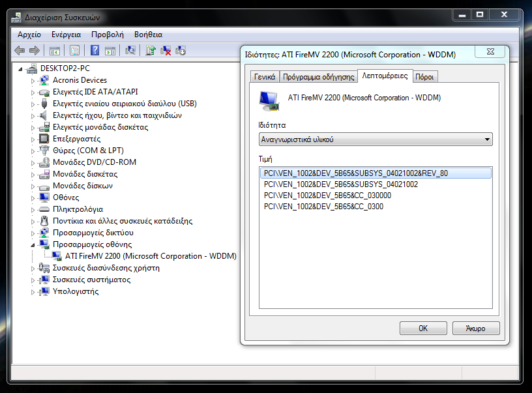This screenshot has height=393, width=532.
Task: Open the Αρχείο menu
Action: coord(29,35)
